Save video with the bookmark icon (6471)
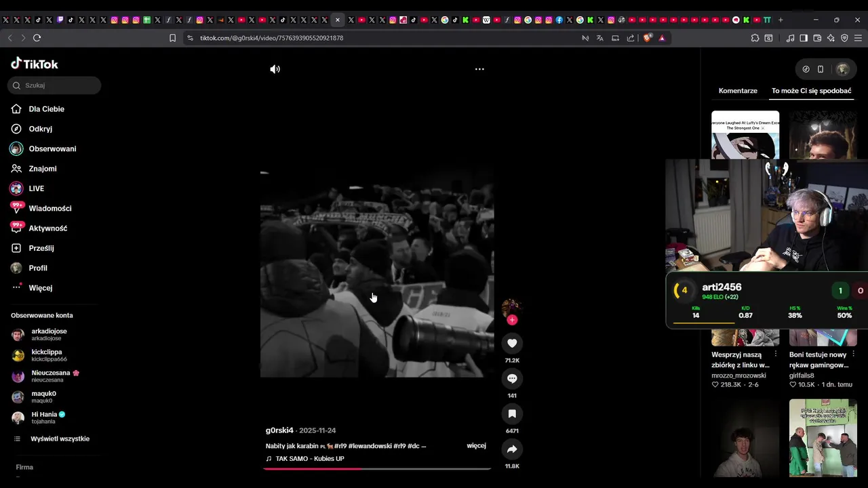The image size is (868, 488). click(512, 413)
